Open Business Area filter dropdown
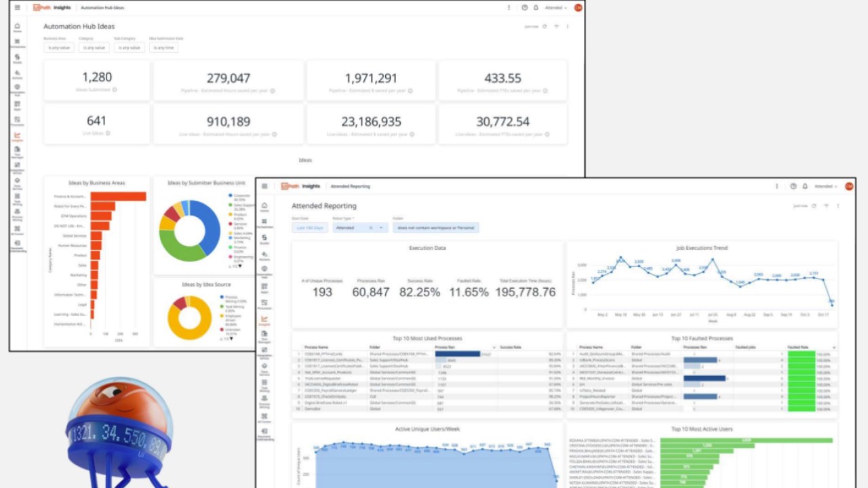The height and width of the screenshot is (488, 868). coord(58,47)
